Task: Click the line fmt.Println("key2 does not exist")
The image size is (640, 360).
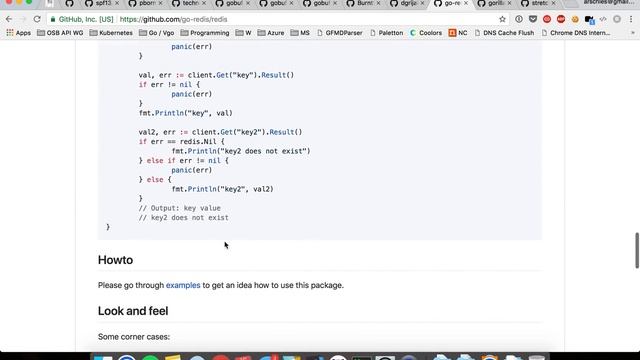Action: [x=241, y=151]
